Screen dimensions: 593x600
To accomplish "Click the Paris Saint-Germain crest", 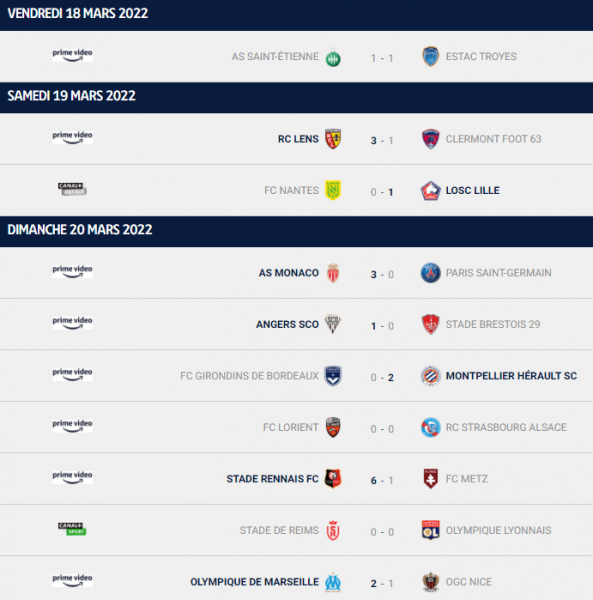I will coord(430,273).
